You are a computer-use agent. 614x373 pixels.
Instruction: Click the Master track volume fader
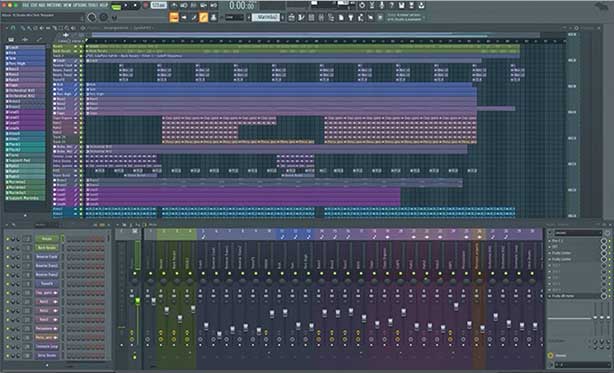pos(137,301)
